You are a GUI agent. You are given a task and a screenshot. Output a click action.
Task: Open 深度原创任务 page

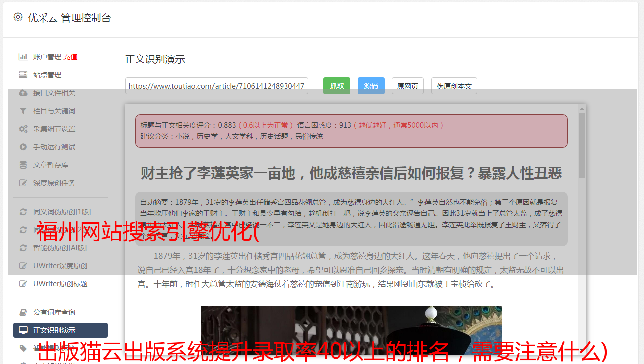[54, 183]
